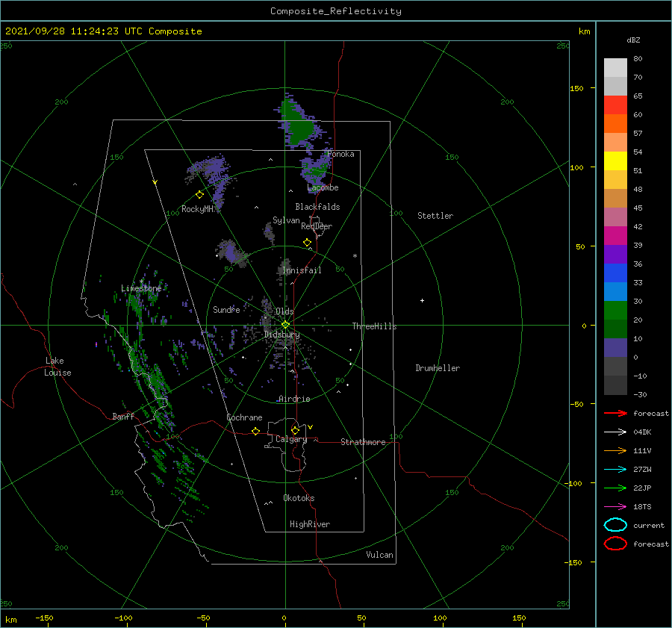Click the Cochrane city label
This screenshot has height=628, width=672.
(x=244, y=417)
